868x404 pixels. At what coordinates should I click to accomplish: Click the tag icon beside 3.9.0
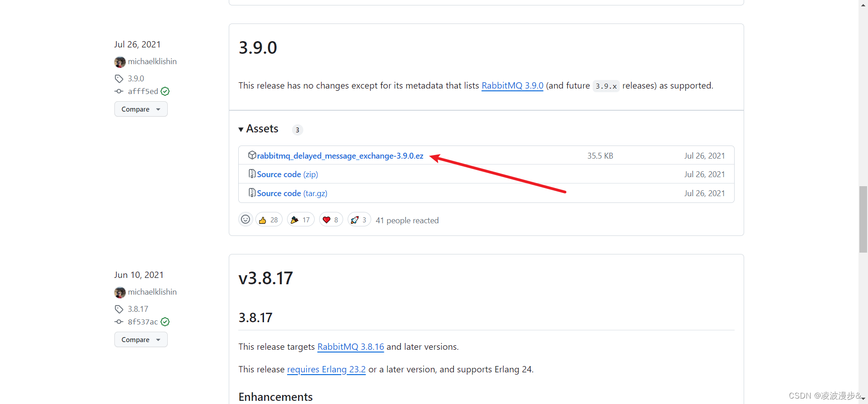coord(119,79)
